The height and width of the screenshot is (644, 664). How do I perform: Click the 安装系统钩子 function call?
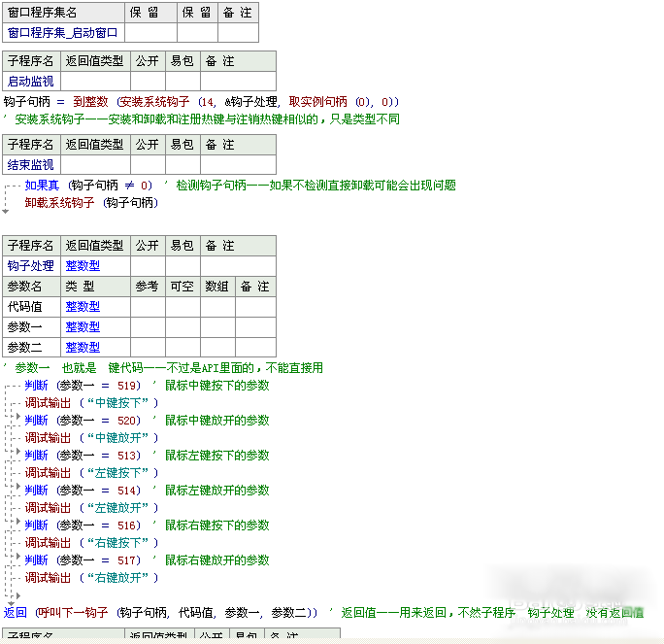(156, 102)
